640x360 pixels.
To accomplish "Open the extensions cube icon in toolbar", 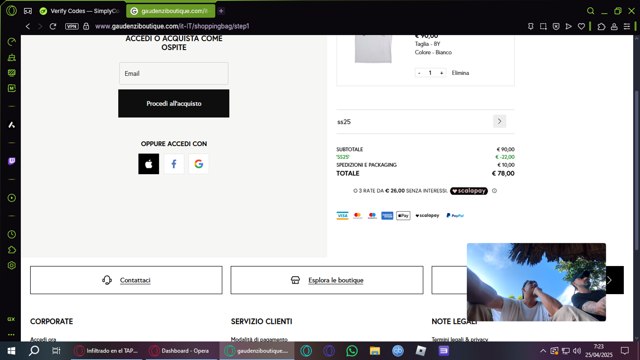I will pyautogui.click(x=601, y=27).
